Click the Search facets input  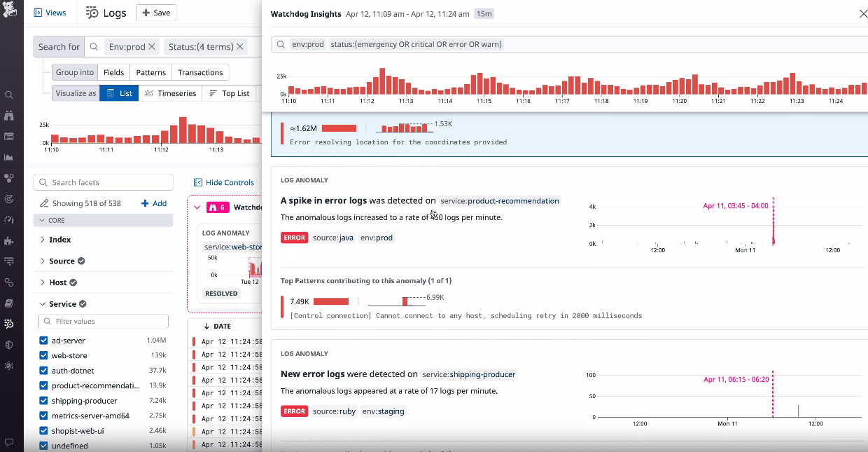(x=103, y=182)
